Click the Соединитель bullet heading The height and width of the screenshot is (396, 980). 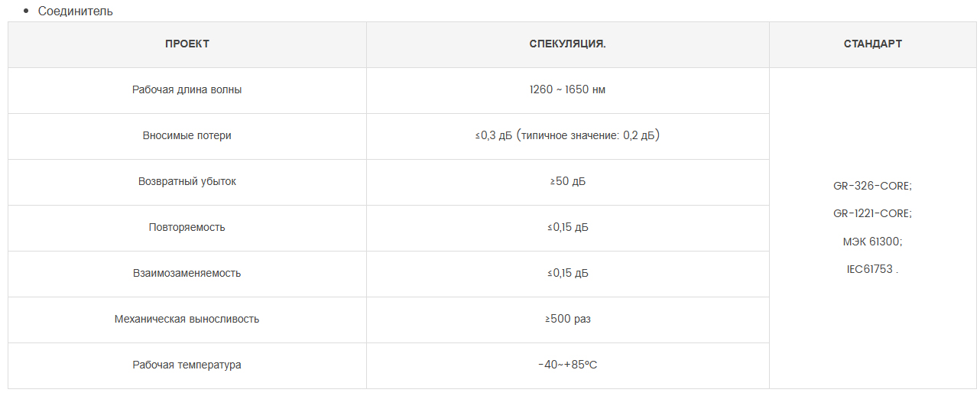[76, 11]
